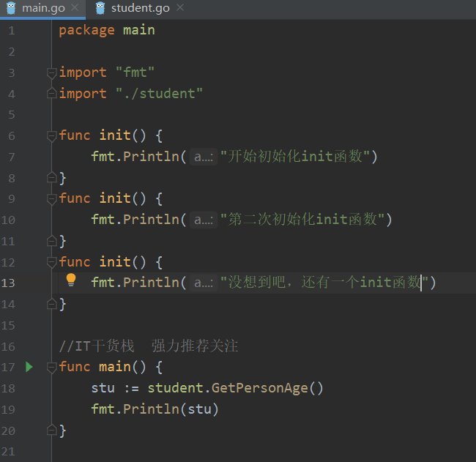Click line number 17 in the gutter
This screenshot has width=476, height=462.
click(8, 368)
